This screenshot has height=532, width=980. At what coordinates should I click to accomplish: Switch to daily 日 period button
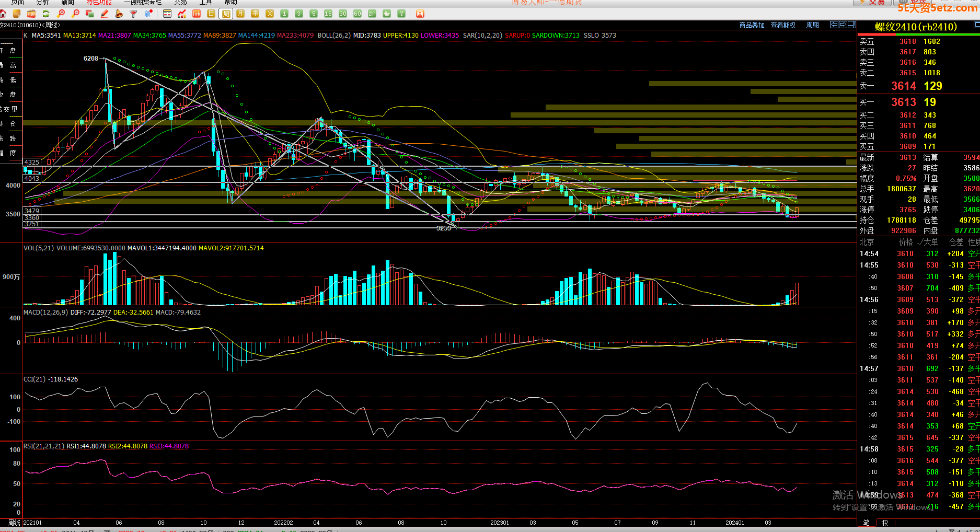pos(211,14)
